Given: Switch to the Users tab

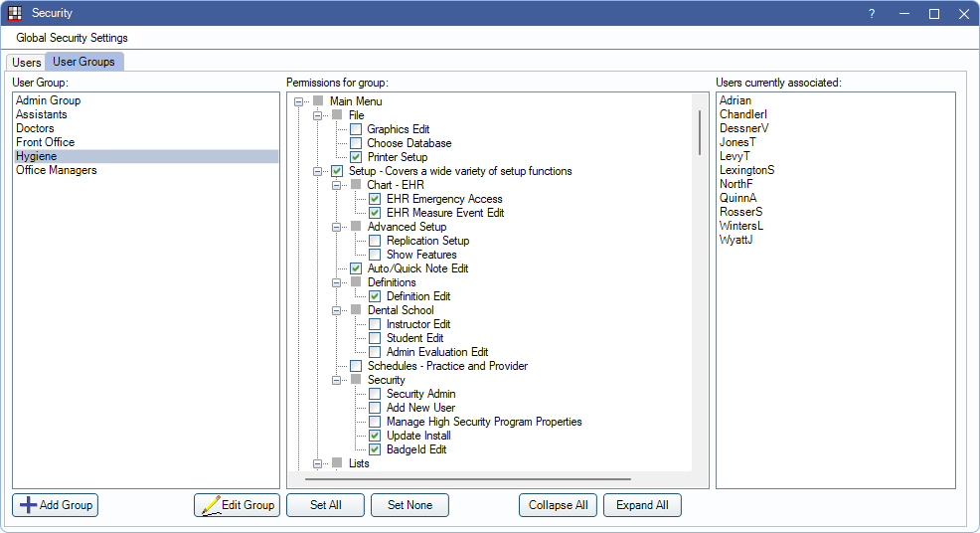Looking at the screenshot, I should point(27,63).
